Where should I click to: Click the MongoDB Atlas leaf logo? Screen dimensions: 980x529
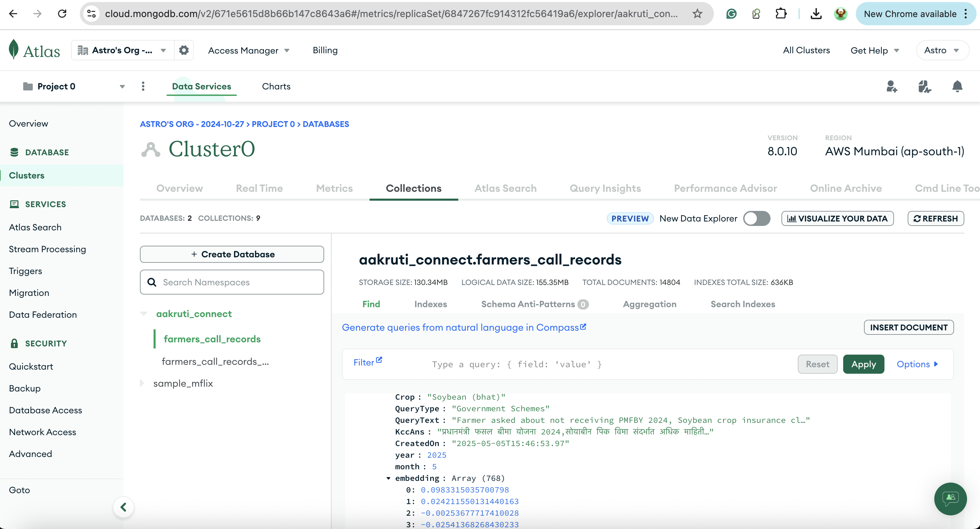[14, 49]
